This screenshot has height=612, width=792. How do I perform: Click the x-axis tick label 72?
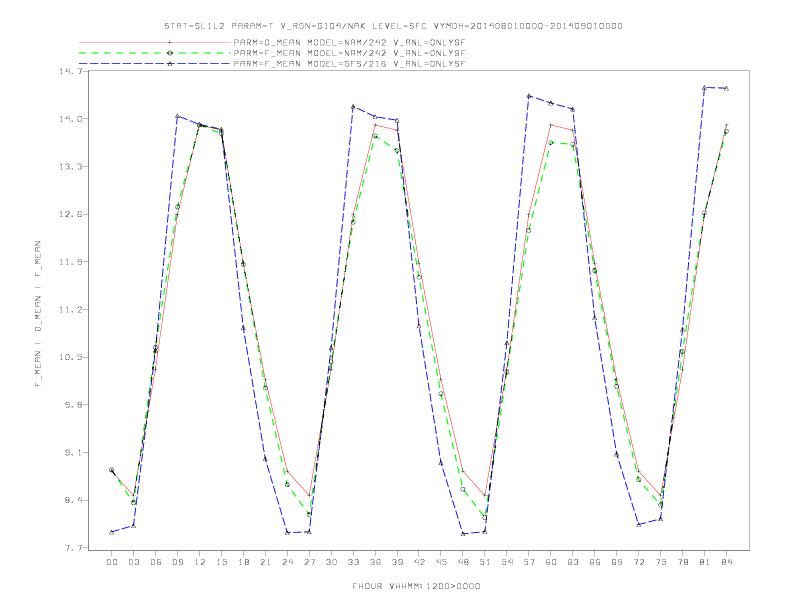639,562
